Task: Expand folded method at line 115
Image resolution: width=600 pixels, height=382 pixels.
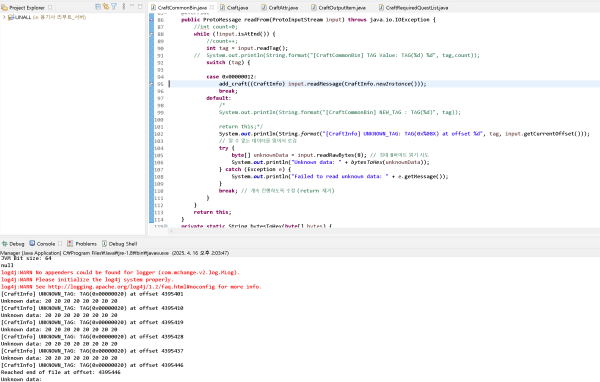Action: click(x=165, y=226)
